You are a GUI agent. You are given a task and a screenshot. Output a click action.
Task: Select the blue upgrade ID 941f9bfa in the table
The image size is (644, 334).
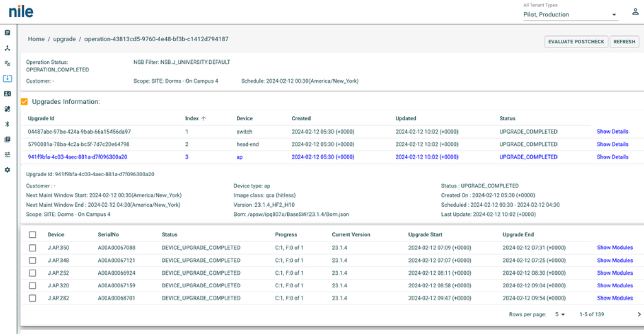point(77,157)
